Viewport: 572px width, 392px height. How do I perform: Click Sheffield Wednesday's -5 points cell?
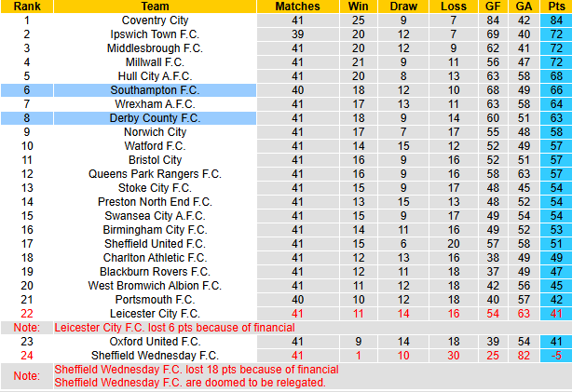(x=555, y=356)
